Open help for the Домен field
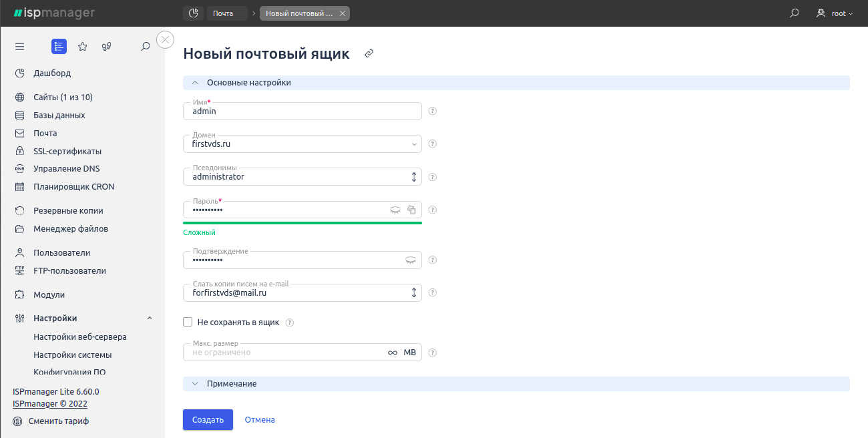 pyautogui.click(x=433, y=144)
